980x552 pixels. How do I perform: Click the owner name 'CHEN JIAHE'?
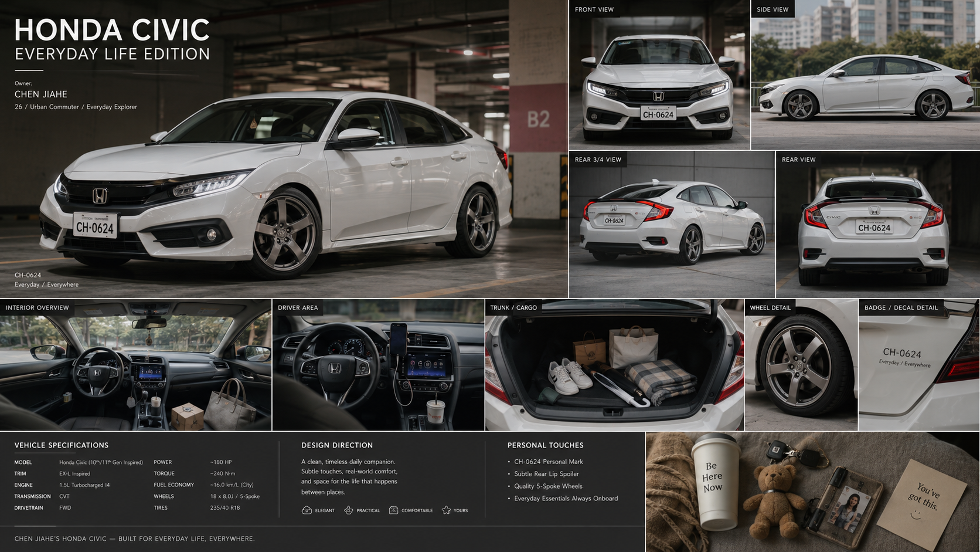point(41,94)
